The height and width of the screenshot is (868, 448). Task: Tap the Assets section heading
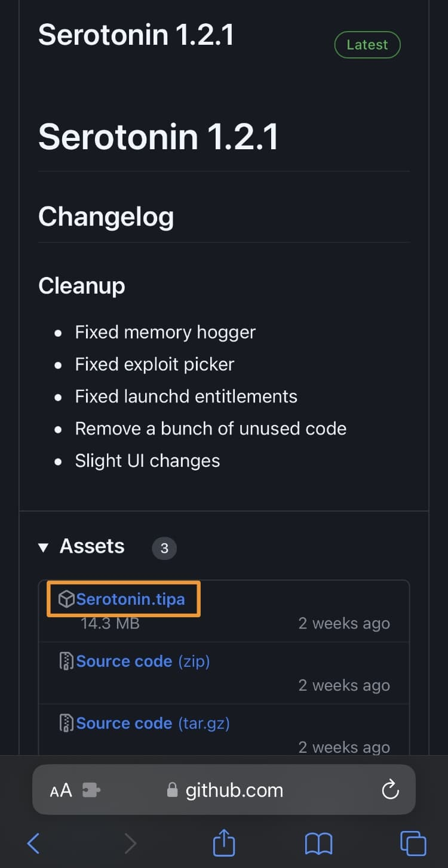pyautogui.click(x=92, y=546)
